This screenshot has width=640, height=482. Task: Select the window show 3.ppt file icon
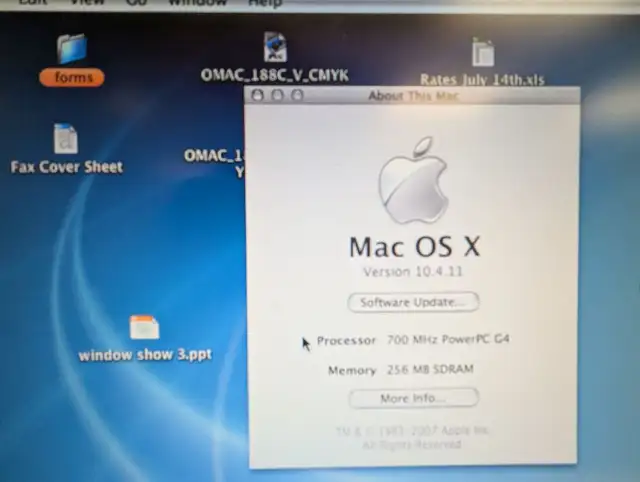pyautogui.click(x=144, y=327)
